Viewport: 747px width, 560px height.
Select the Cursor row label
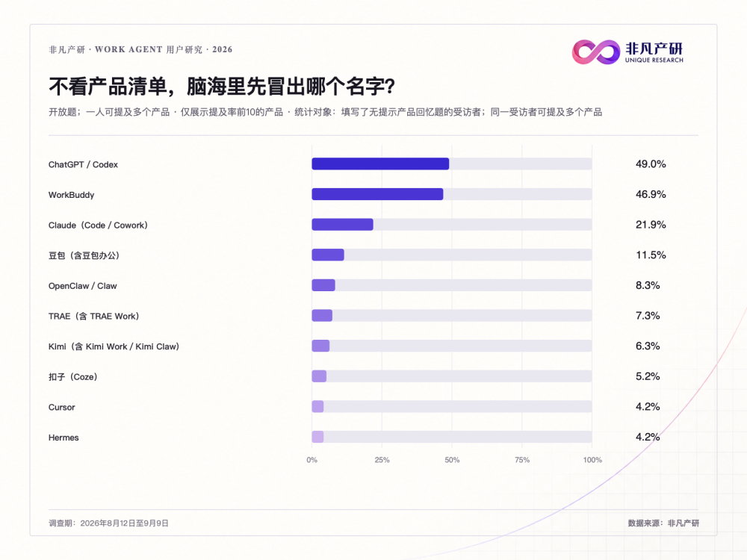pos(61,407)
